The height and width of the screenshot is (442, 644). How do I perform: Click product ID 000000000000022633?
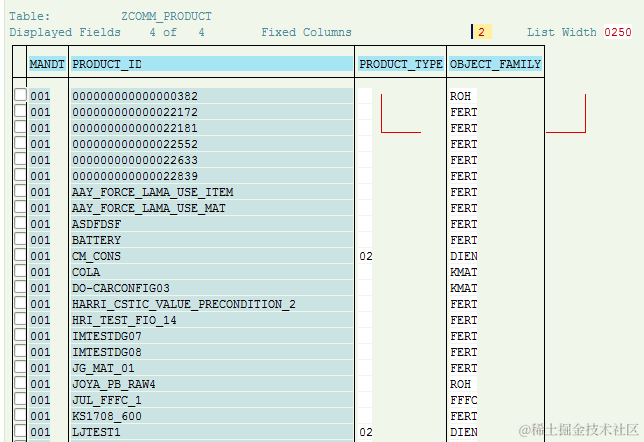(212, 160)
